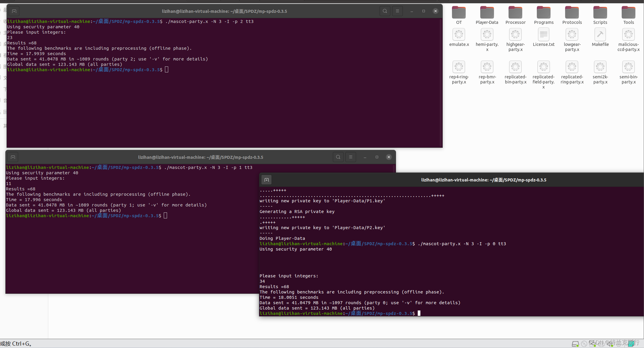
Task: Add new tab in bottom-right terminal
Action: pos(266,180)
